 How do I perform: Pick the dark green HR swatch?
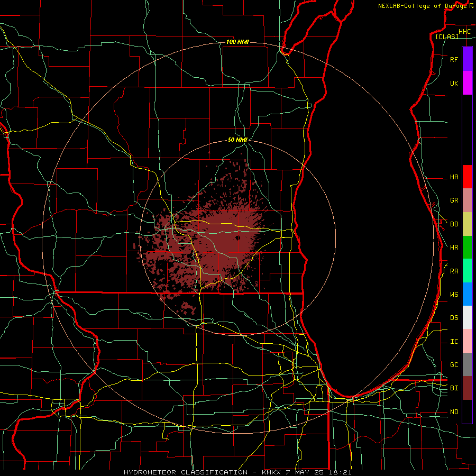coord(467,248)
